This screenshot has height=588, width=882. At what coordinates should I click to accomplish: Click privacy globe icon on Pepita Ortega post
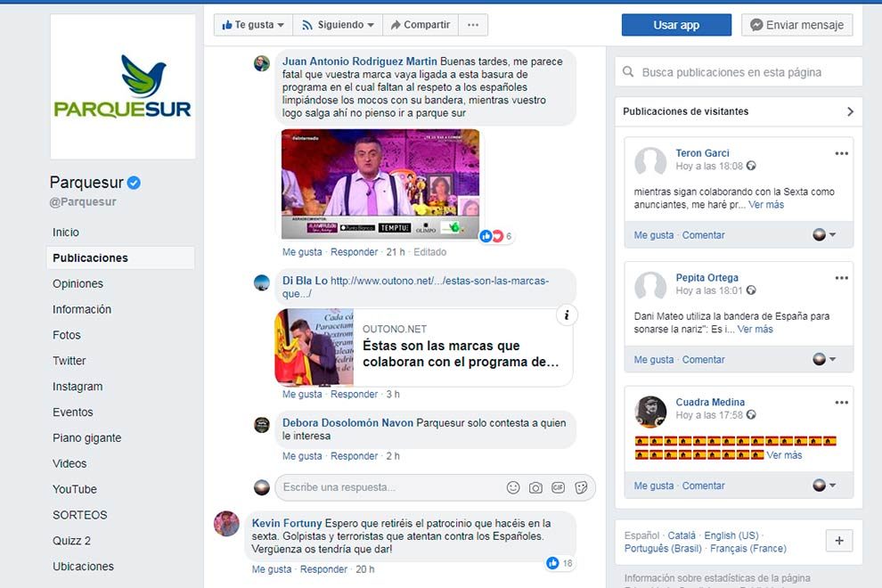[751, 290]
